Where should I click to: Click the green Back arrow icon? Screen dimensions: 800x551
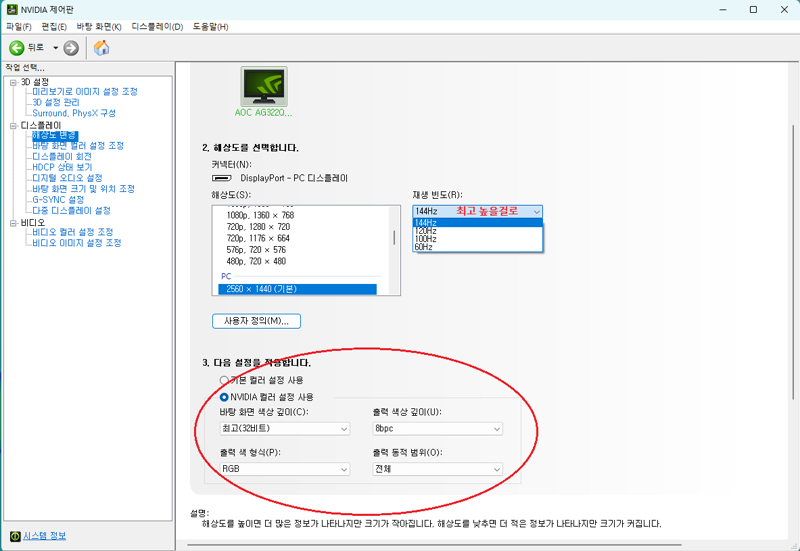pyautogui.click(x=16, y=48)
